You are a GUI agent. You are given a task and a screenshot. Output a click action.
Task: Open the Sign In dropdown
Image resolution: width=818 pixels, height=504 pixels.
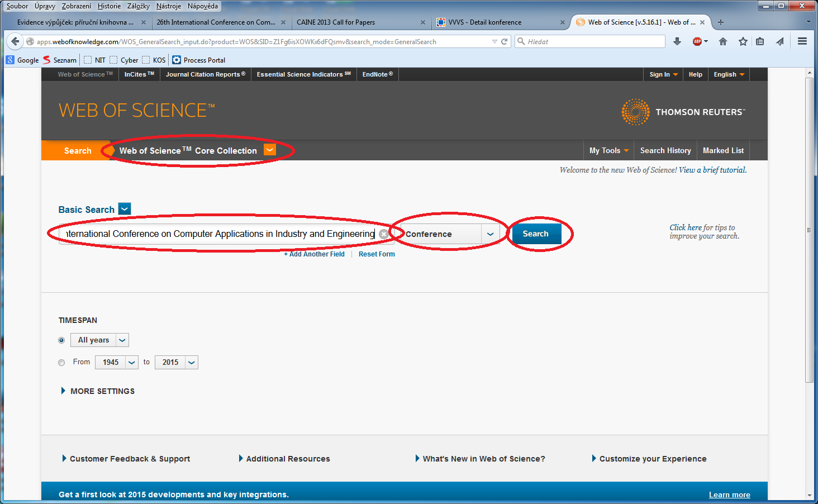click(663, 74)
